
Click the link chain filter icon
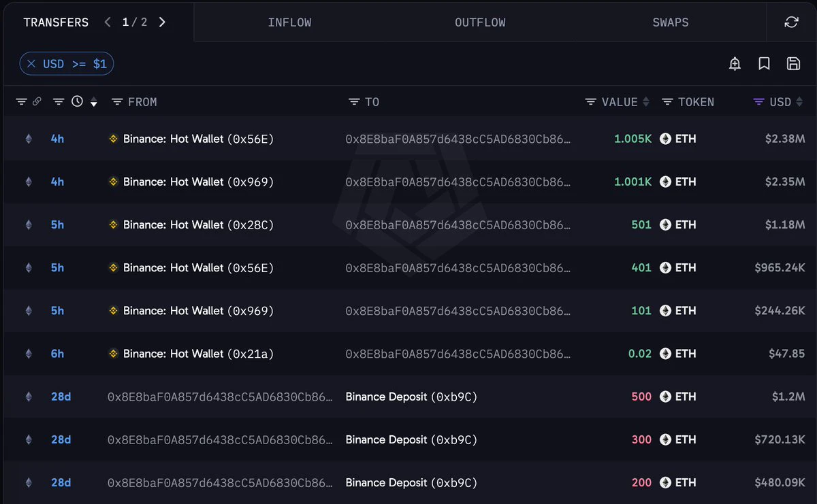(37, 101)
